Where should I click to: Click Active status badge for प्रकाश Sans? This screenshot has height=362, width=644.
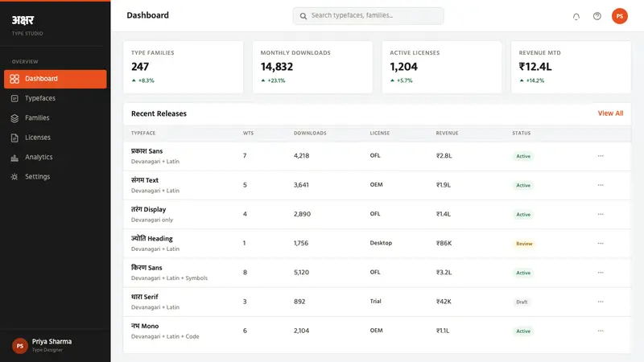(522, 156)
